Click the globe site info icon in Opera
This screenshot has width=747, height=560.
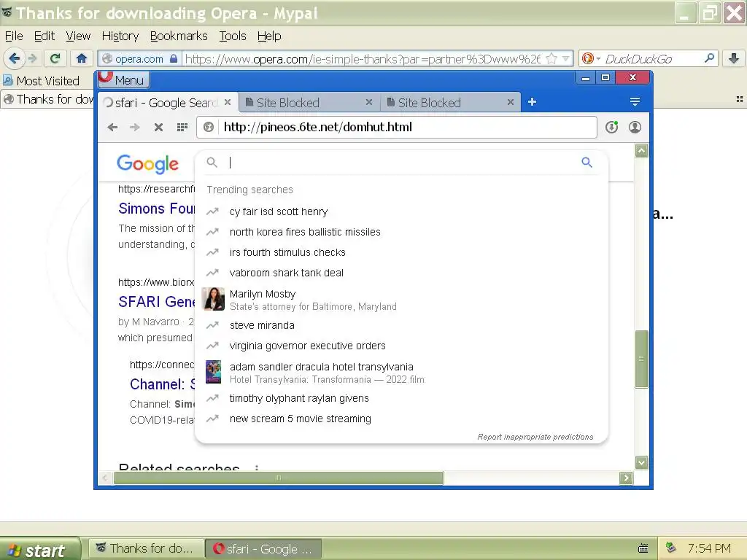[208, 127]
